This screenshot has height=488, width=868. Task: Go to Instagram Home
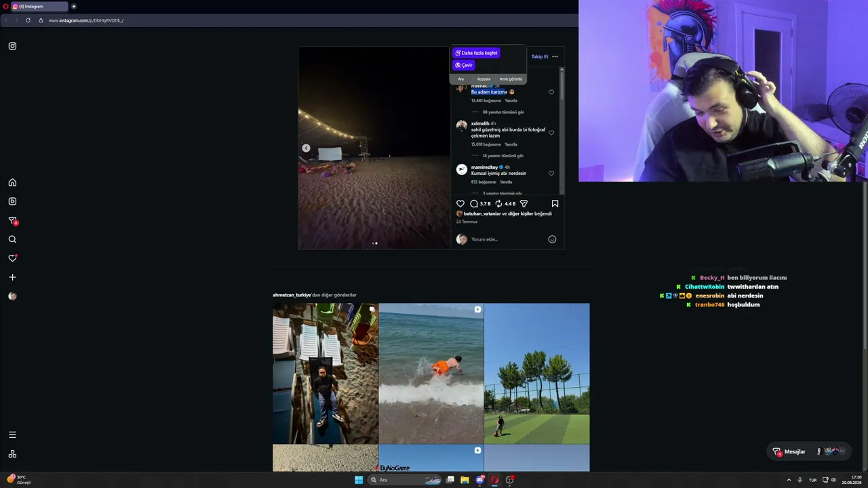coord(12,182)
